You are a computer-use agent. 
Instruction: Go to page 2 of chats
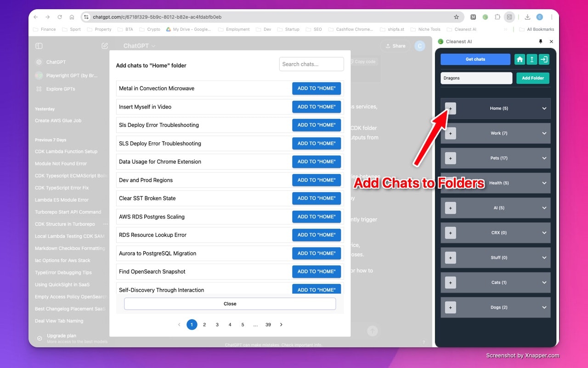tap(204, 325)
